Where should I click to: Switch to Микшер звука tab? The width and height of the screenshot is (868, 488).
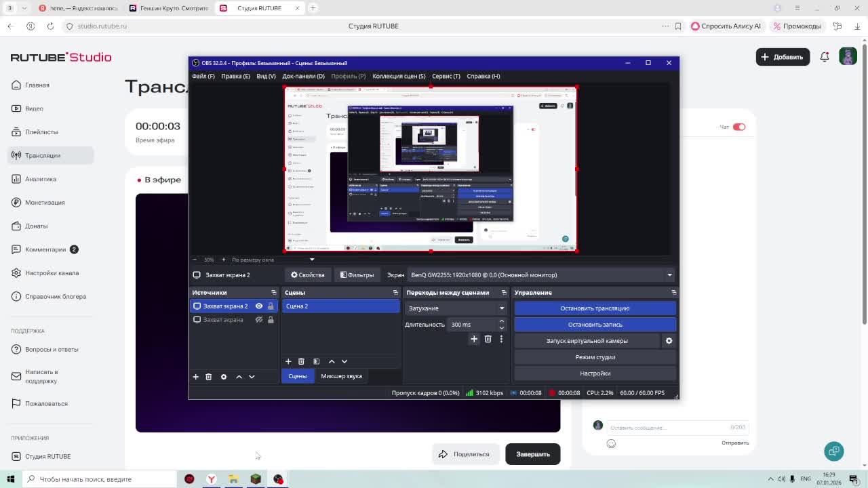coord(341,376)
